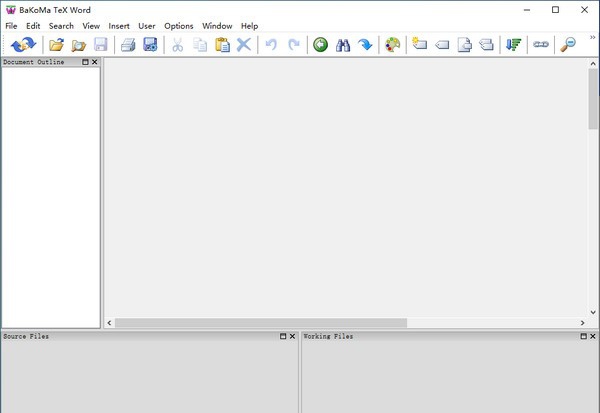
Task: Click the magnifying glass zoom icon
Action: click(568, 45)
